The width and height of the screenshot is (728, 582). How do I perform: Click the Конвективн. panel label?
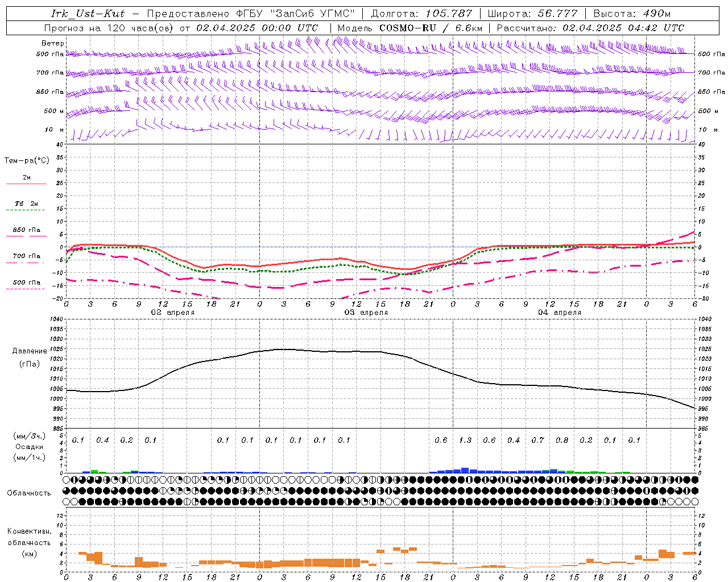29,531
